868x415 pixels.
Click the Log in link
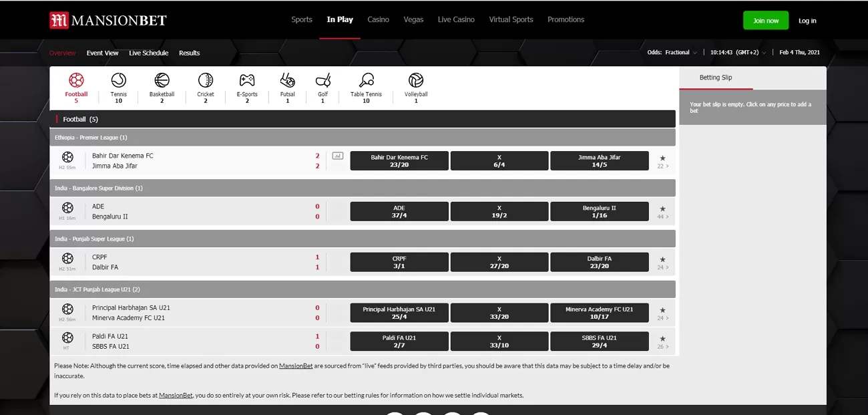[x=807, y=21]
